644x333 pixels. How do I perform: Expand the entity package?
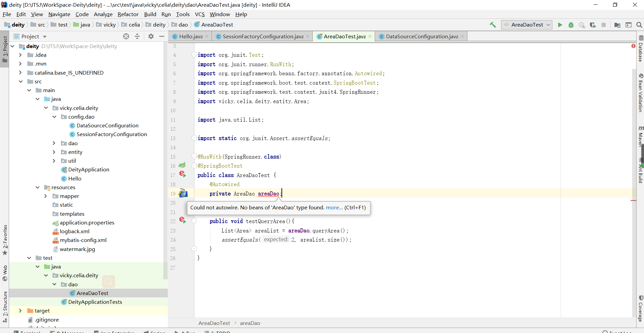tap(54, 152)
